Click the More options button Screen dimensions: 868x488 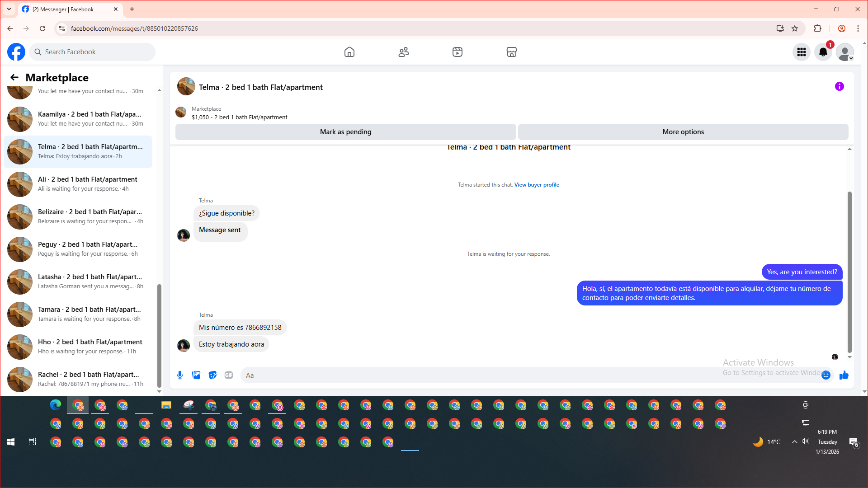coord(683,132)
